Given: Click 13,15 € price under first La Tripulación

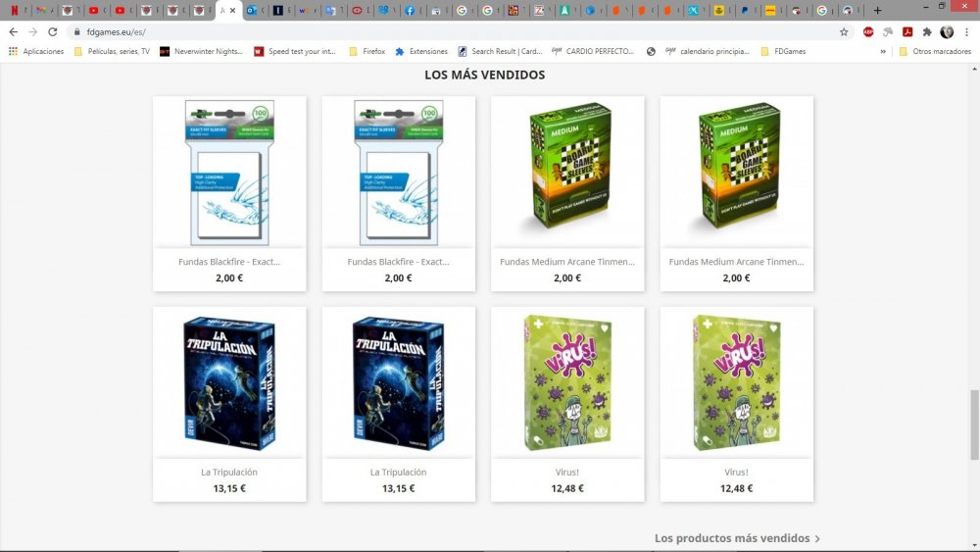Looking at the screenshot, I should click(x=229, y=488).
